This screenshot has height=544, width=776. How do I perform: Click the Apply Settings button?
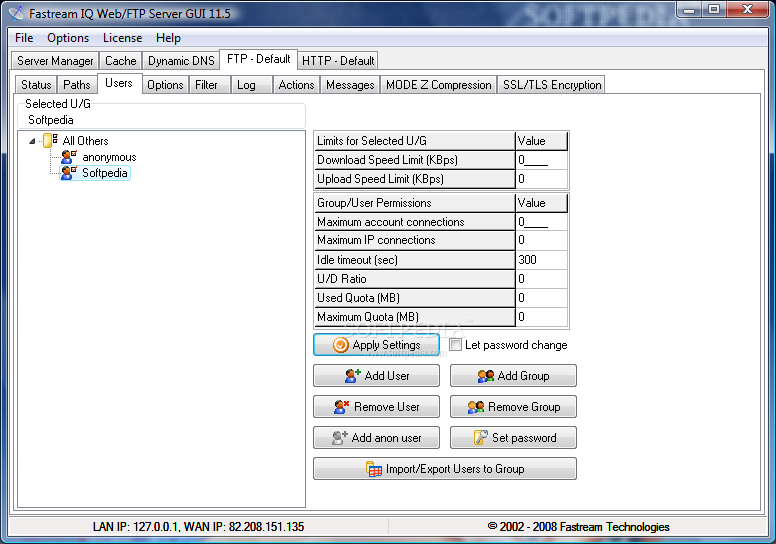click(x=377, y=345)
